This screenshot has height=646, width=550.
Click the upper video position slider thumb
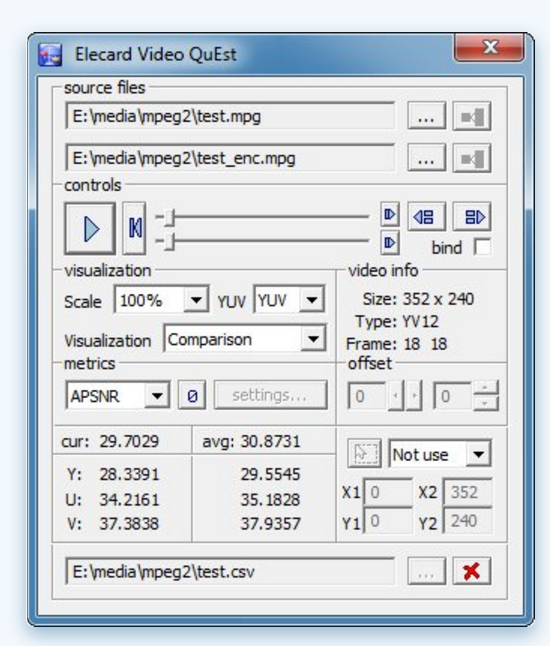[x=169, y=217]
